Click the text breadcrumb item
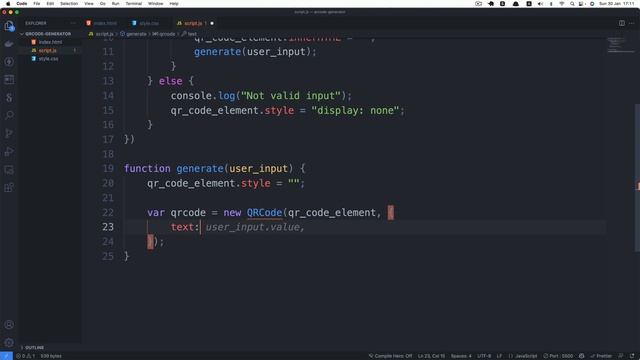This screenshot has height=360, width=640. coord(189,34)
